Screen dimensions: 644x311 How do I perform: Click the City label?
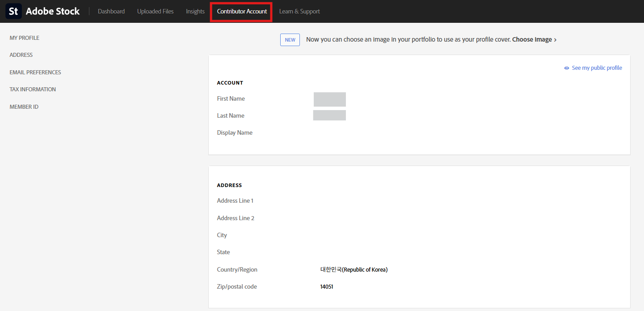[x=222, y=235]
